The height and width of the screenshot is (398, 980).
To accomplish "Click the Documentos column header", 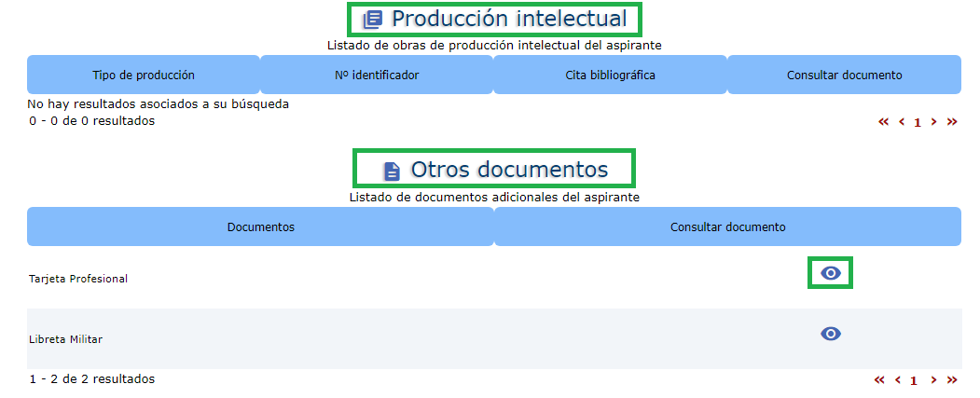I will [260, 226].
